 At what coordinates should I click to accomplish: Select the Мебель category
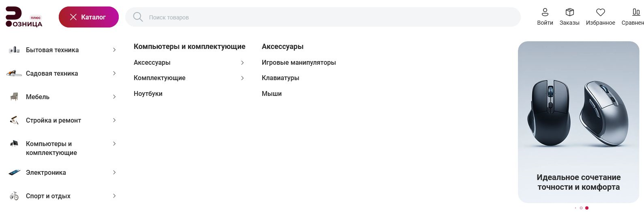[38, 97]
